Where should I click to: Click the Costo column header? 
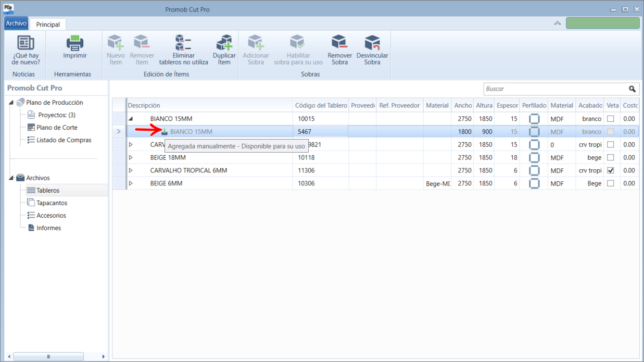click(x=630, y=105)
